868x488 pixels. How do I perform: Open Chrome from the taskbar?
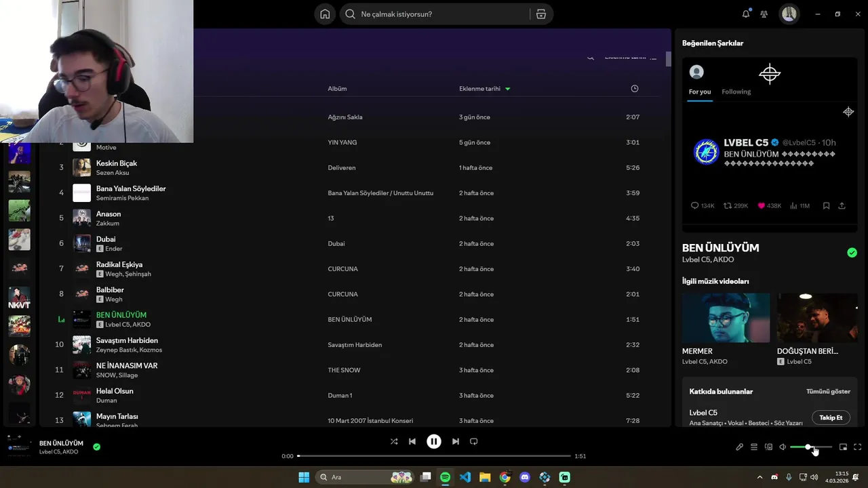coord(505,477)
